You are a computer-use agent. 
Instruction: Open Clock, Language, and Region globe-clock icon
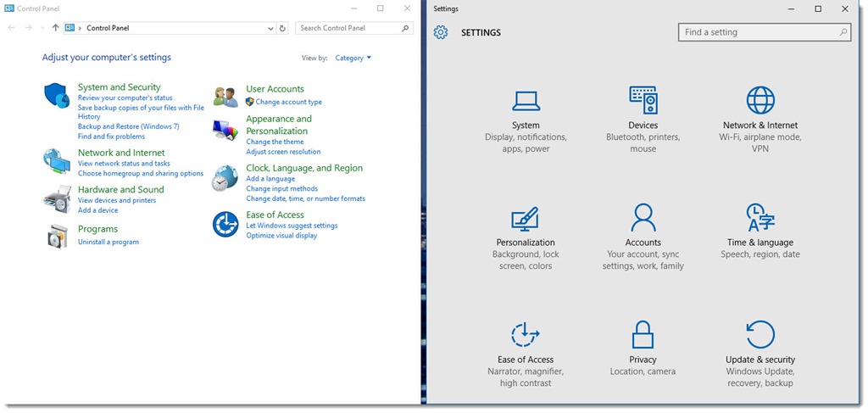(x=225, y=178)
